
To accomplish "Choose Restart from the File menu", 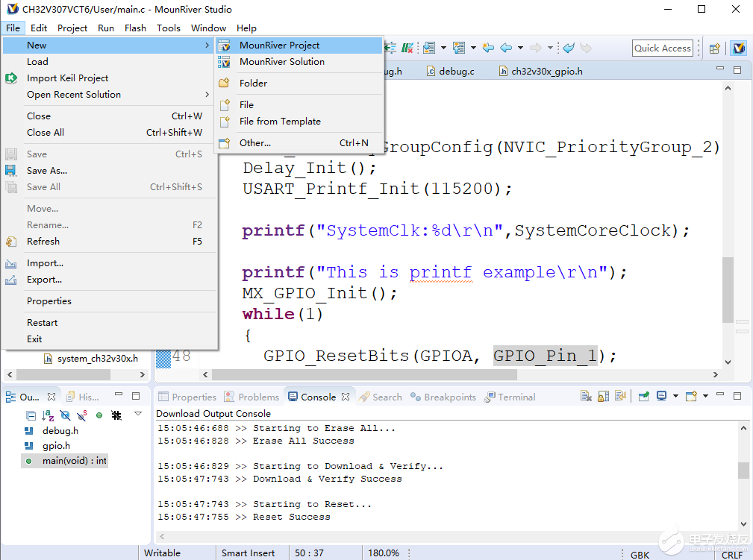I will [x=109, y=322].
